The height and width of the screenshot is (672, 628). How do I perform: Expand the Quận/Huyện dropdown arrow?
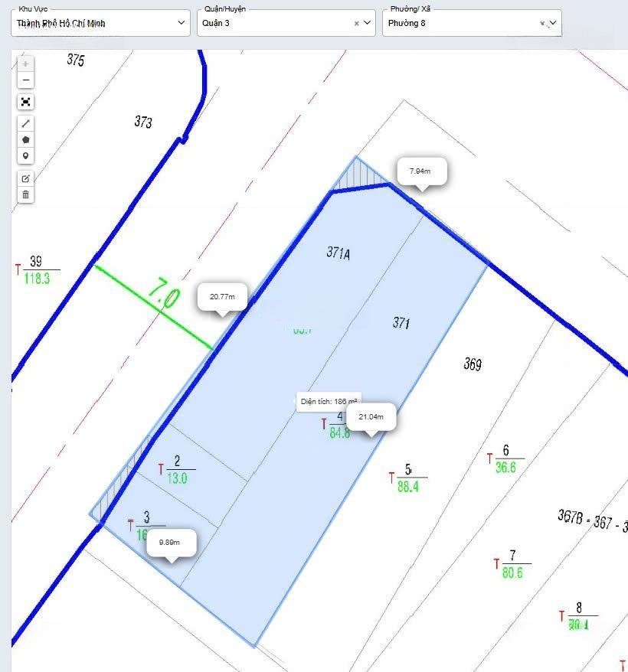tap(367, 23)
